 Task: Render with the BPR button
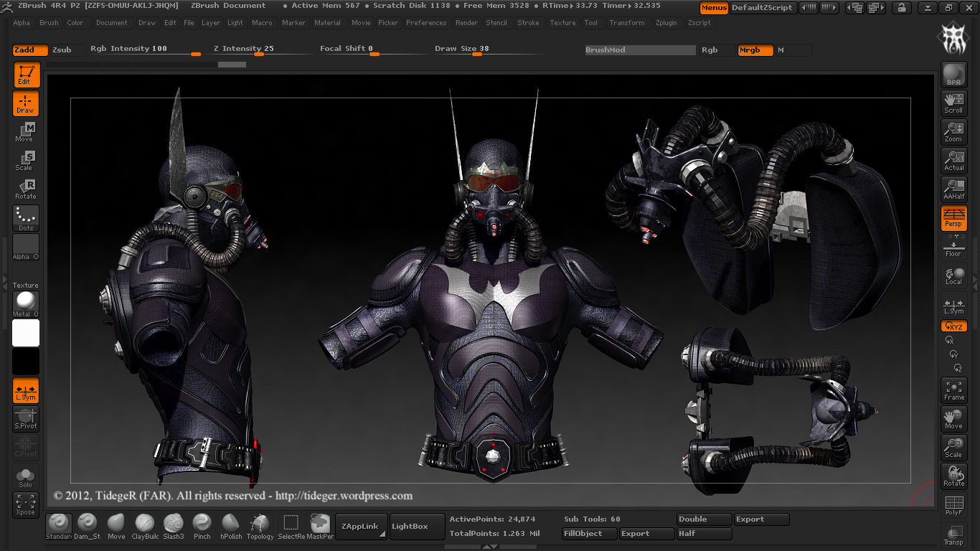click(953, 75)
